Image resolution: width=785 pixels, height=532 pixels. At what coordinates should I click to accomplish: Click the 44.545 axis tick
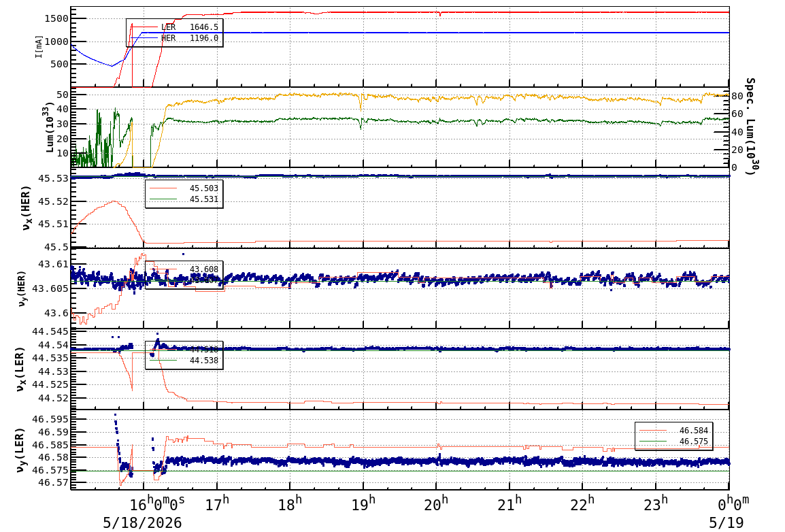click(x=50, y=331)
